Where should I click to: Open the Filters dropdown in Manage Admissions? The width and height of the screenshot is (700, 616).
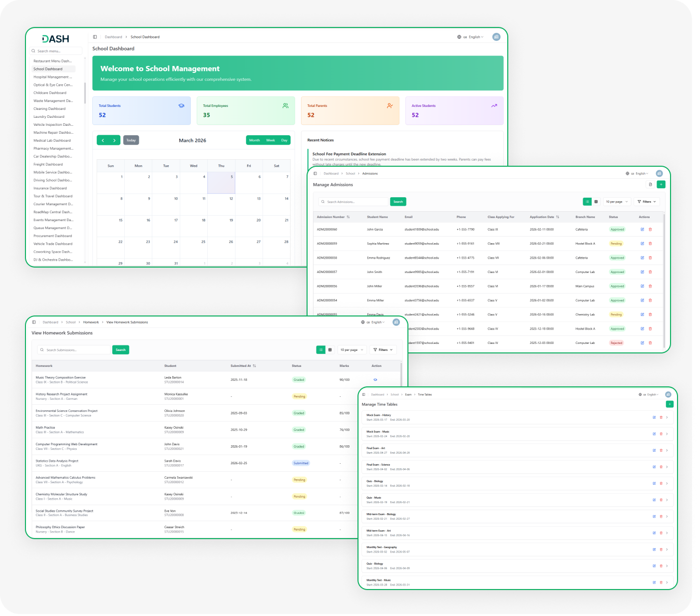click(x=647, y=202)
